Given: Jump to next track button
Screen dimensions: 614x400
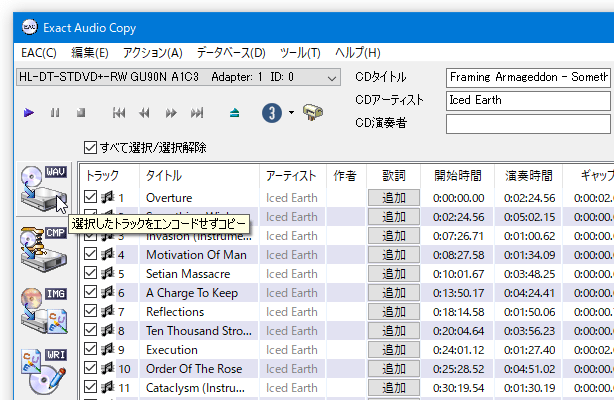Looking at the screenshot, I should (x=197, y=113).
